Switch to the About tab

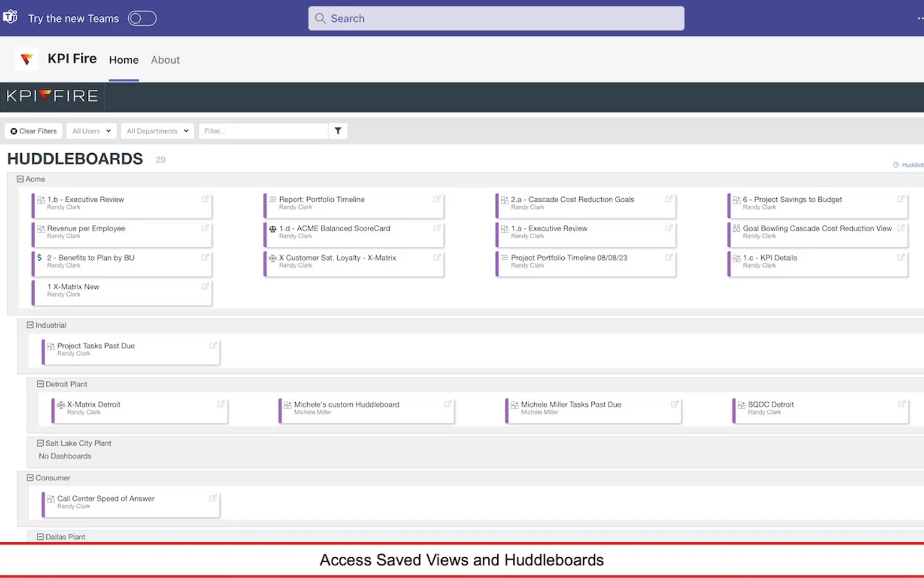point(165,60)
